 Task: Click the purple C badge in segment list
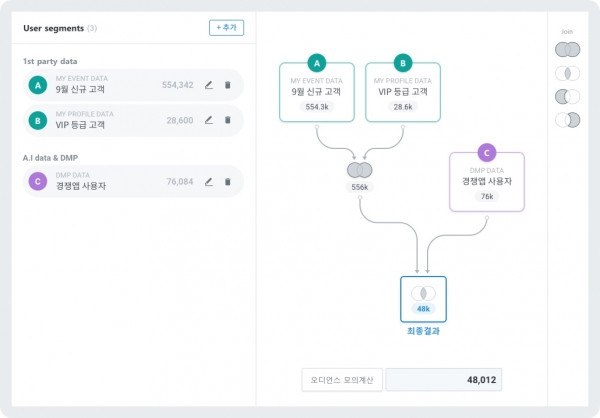coord(38,181)
